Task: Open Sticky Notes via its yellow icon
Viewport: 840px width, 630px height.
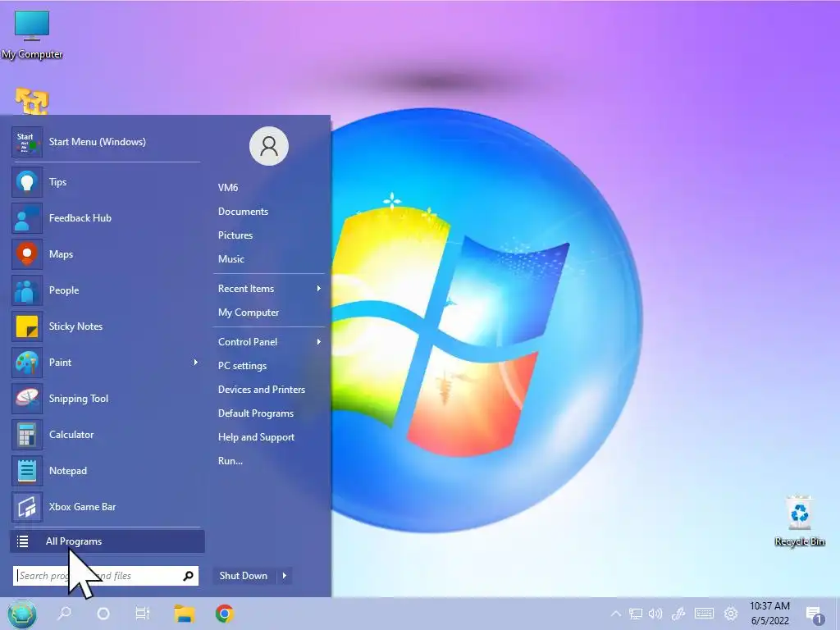Action: pos(27,326)
